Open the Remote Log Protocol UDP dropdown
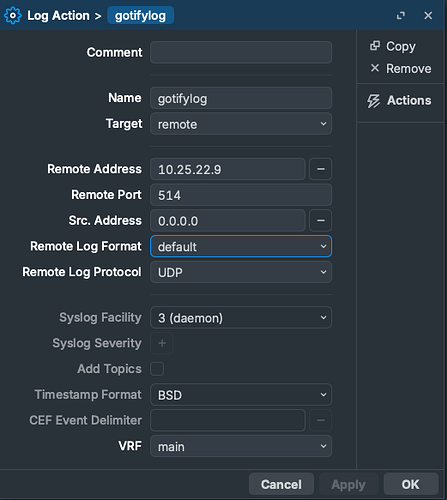Image resolution: width=447 pixels, height=500 pixels. tap(241, 272)
